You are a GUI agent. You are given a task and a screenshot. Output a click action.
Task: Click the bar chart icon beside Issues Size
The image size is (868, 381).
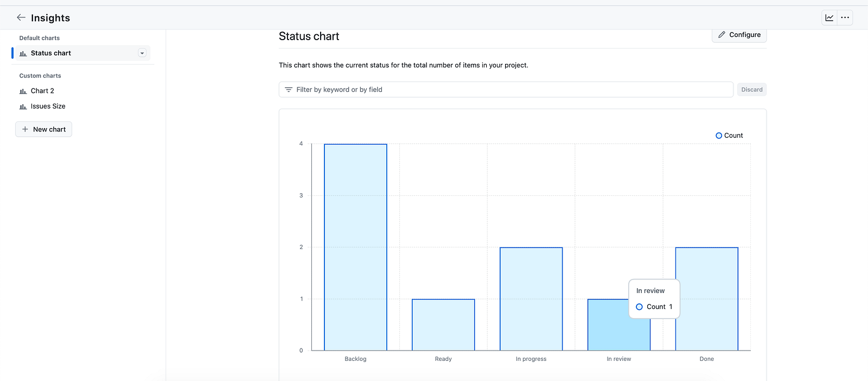coord(23,106)
